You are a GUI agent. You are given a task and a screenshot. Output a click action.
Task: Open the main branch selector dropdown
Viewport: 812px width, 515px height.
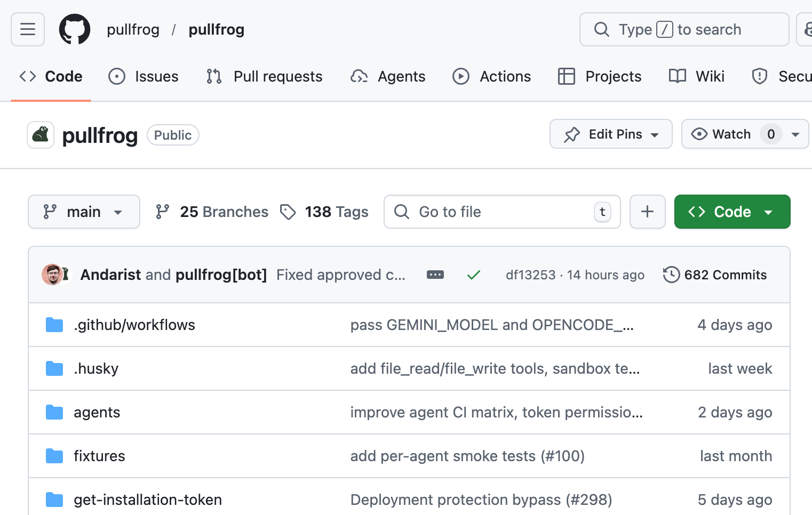(x=84, y=212)
